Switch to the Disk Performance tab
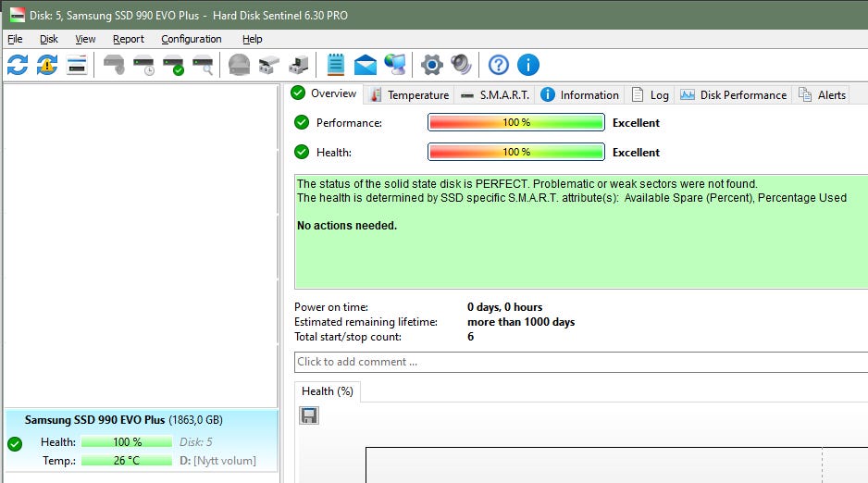Screen dimensions: 868x483 734,95
